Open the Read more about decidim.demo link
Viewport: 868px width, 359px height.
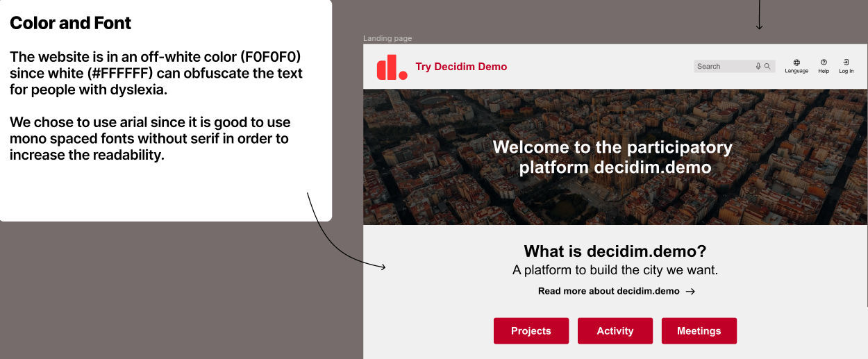point(608,291)
